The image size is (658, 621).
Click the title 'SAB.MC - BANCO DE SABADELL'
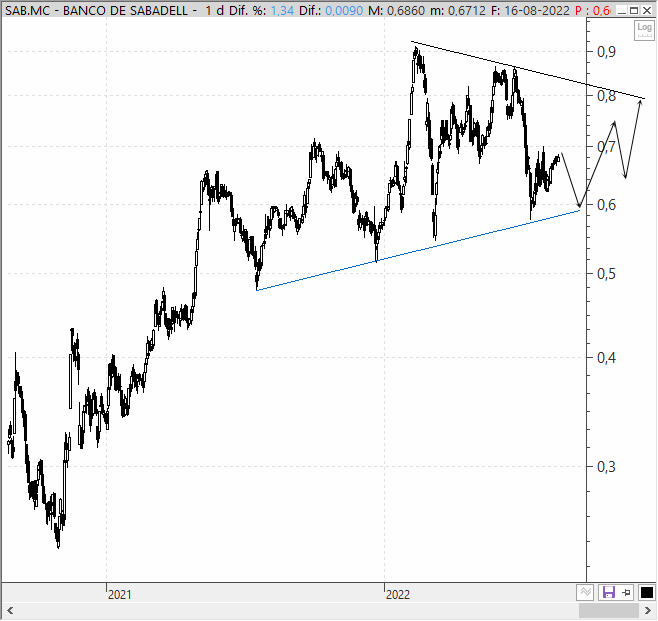[x=96, y=10]
